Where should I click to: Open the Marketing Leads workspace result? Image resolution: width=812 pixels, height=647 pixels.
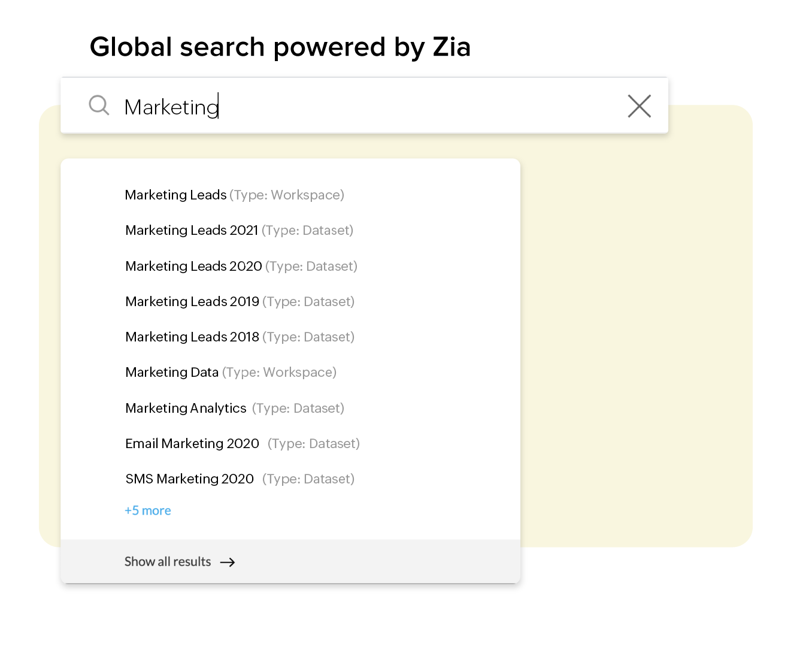click(175, 195)
